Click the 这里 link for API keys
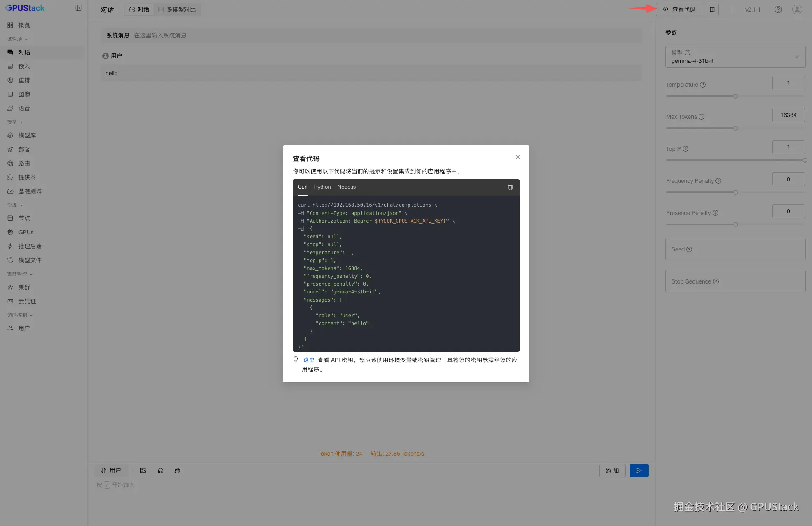The width and height of the screenshot is (812, 526). coord(308,360)
